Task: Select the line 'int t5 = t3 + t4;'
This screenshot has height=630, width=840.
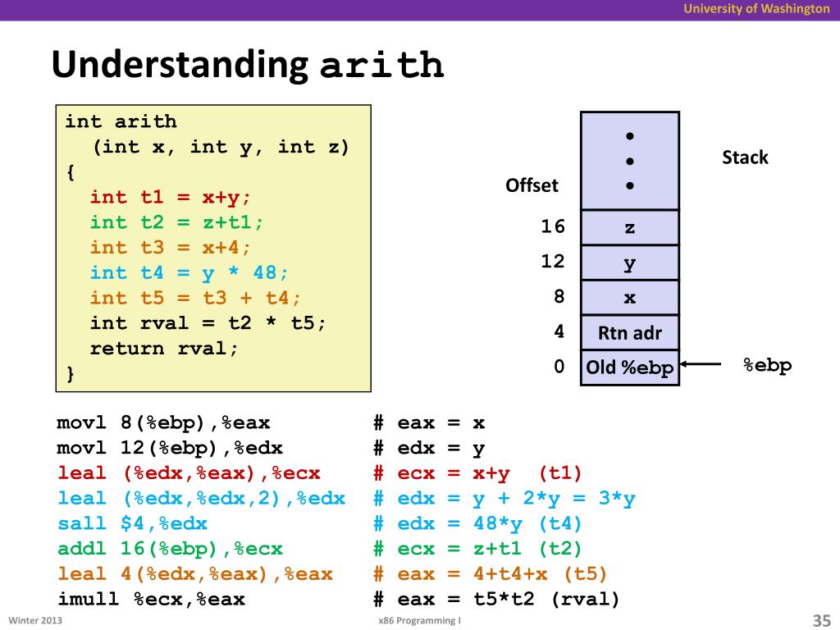Action: pyautogui.click(x=195, y=298)
